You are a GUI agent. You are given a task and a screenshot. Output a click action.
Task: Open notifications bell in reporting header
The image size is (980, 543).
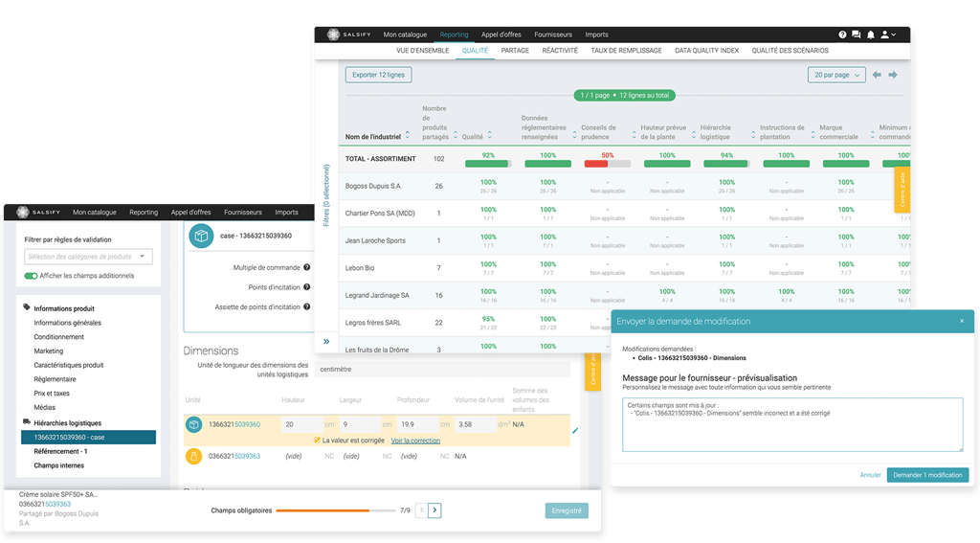pos(871,34)
